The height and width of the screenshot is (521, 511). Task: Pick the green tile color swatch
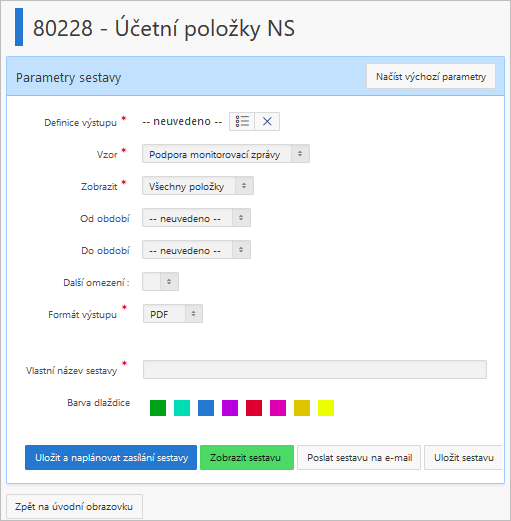[x=158, y=408]
